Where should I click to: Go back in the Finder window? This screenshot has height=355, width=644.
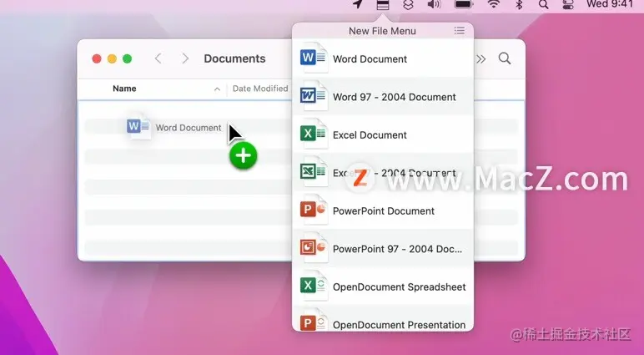point(158,58)
